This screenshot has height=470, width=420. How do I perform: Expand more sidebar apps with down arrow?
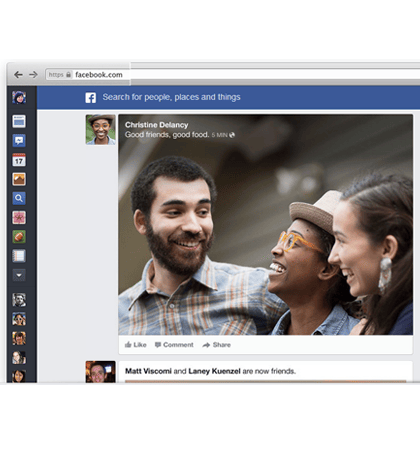pos(19,275)
